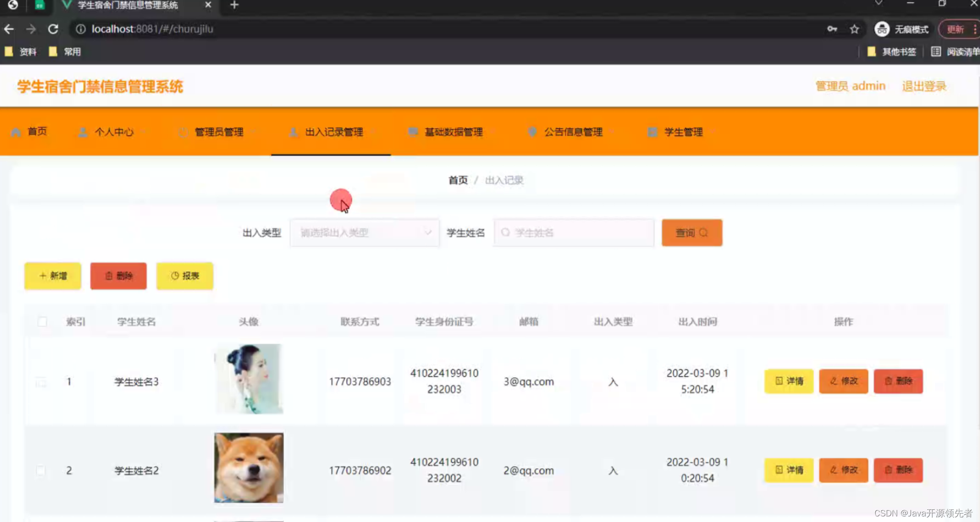Open the 出入记录管理 menu item

[334, 132]
